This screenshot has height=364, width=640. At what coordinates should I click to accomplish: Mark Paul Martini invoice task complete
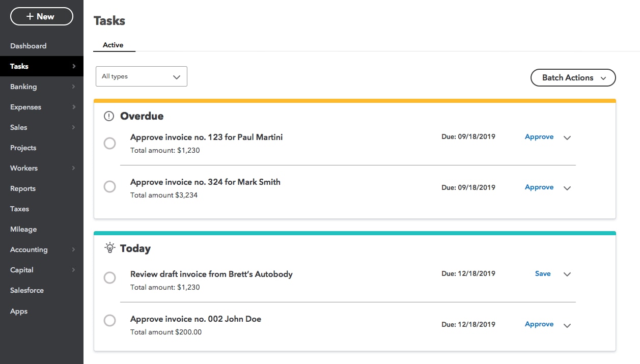[109, 144]
